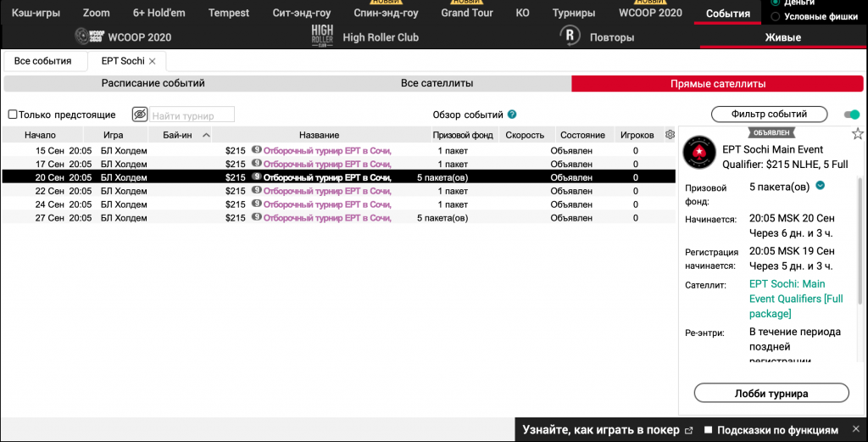Screen dimensions: 868x442
Task: Click the PokerStars spade logo in details panel
Action: [x=699, y=154]
